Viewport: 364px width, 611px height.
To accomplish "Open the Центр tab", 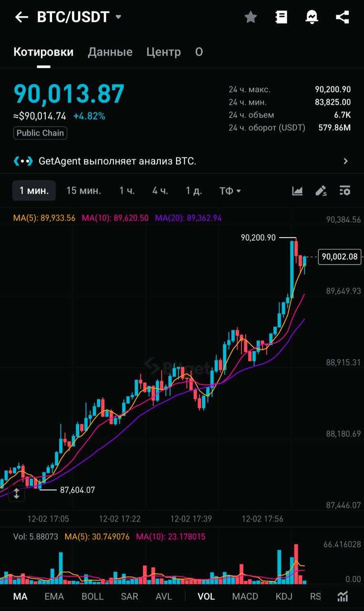I will pyautogui.click(x=163, y=52).
